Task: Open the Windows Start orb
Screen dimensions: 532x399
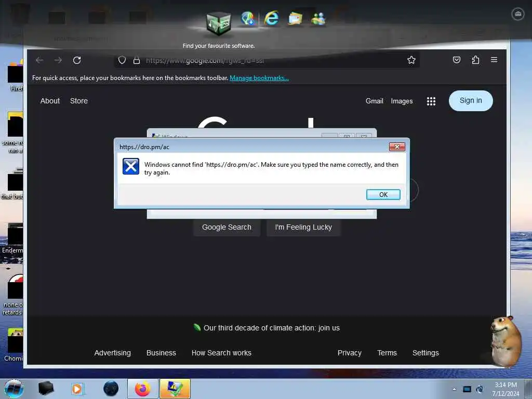Action: (14, 389)
